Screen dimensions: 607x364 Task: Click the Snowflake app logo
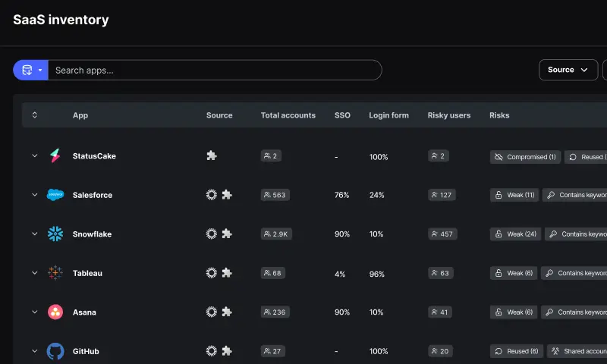tap(55, 234)
